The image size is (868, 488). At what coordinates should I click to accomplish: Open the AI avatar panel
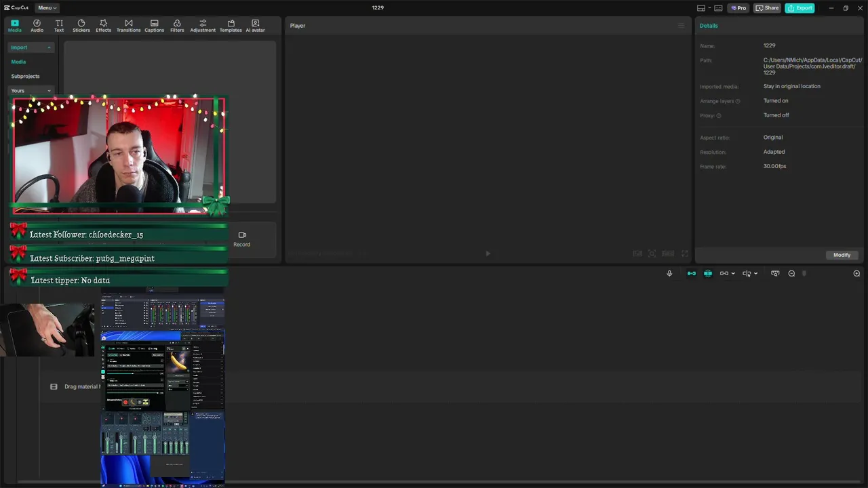[255, 26]
